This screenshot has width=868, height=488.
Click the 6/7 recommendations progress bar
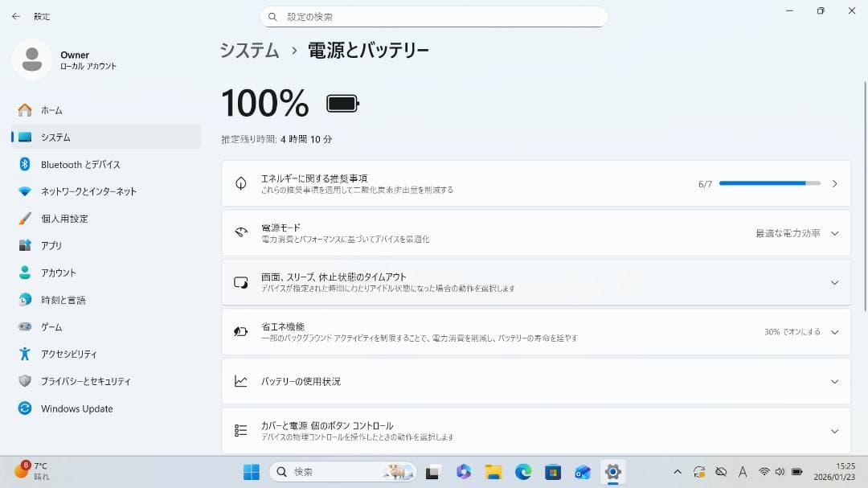pos(768,183)
